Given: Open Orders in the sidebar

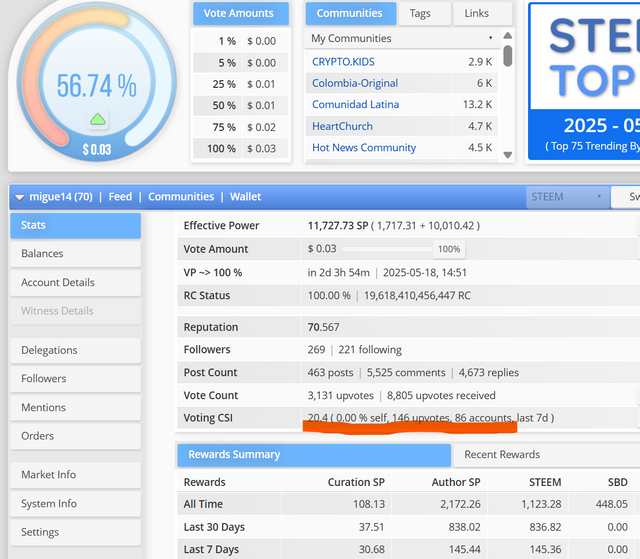Looking at the screenshot, I should point(76,436).
